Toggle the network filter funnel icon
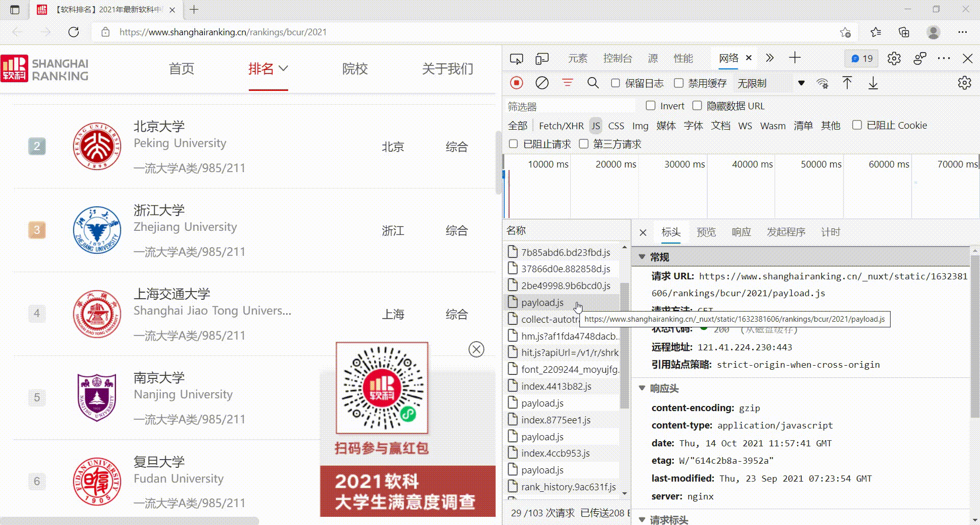Screen dimensions: 980x525 pyautogui.click(x=567, y=83)
